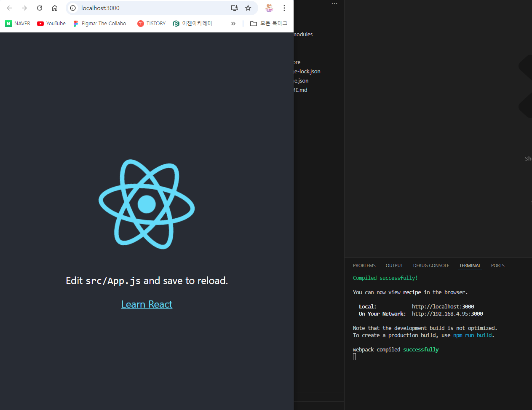Switch to the PORTS panel tab

[497, 265]
